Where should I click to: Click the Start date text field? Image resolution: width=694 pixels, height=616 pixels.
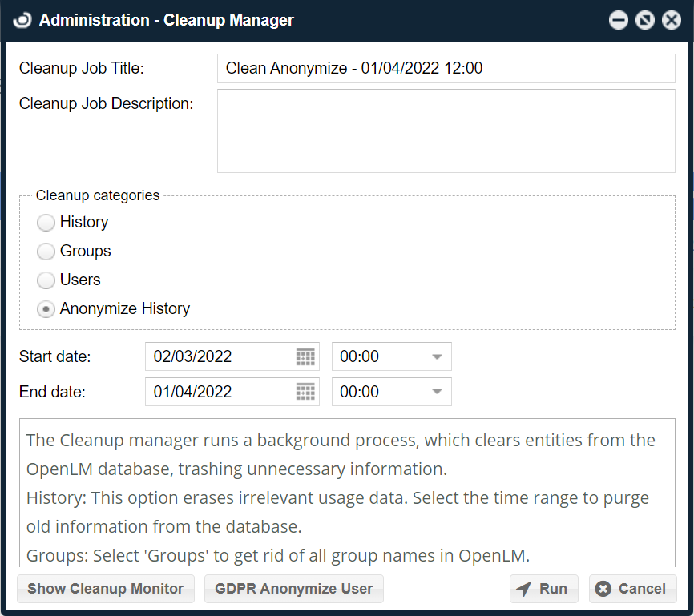[219, 357]
